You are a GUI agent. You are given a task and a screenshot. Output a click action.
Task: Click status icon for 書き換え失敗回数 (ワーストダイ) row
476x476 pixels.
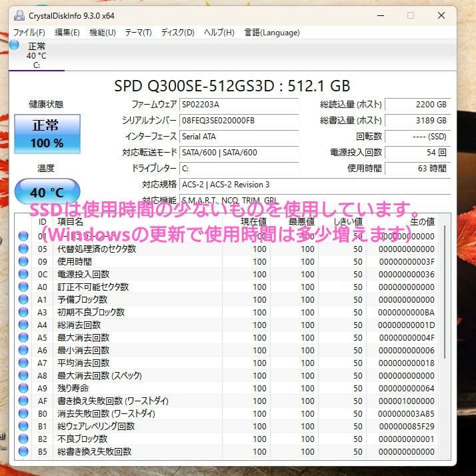pos(23,401)
